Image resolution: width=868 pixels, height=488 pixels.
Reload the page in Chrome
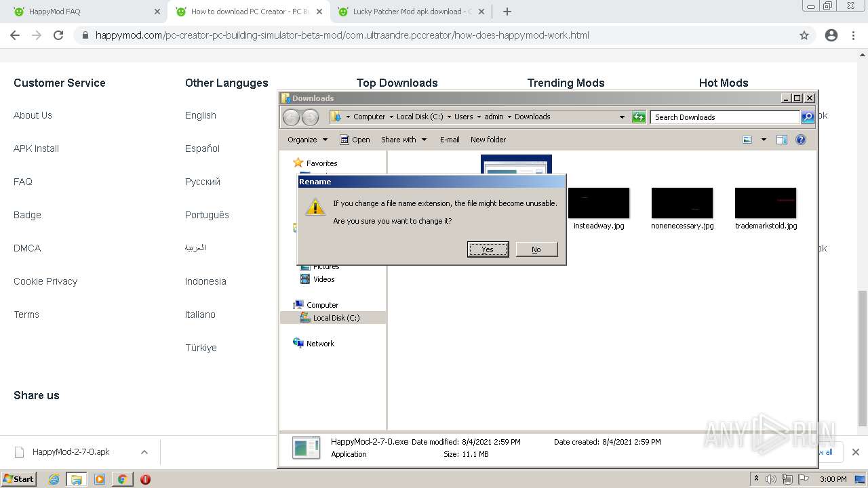58,35
